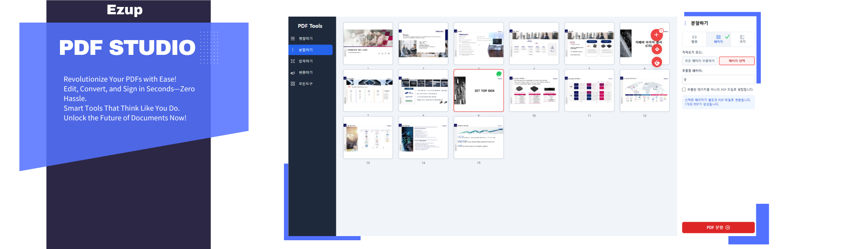Click the convert icon in sidebar
868x249 pixels.
[x=293, y=72]
